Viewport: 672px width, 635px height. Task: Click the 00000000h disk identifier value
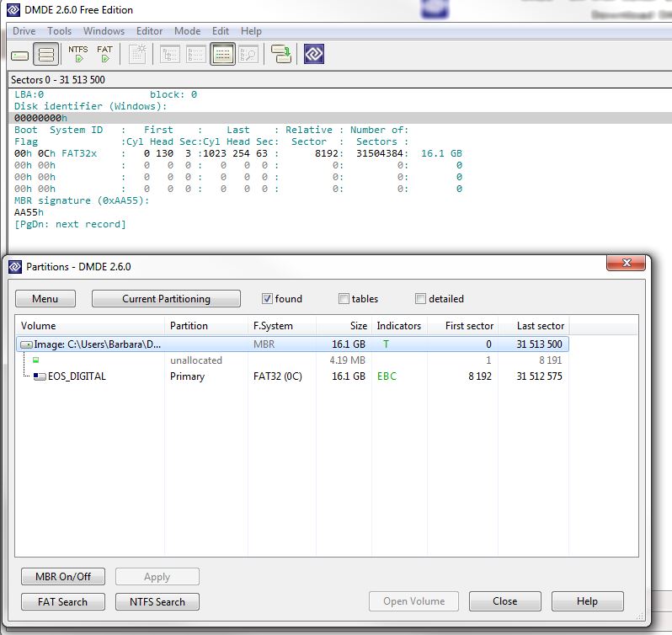(40, 118)
